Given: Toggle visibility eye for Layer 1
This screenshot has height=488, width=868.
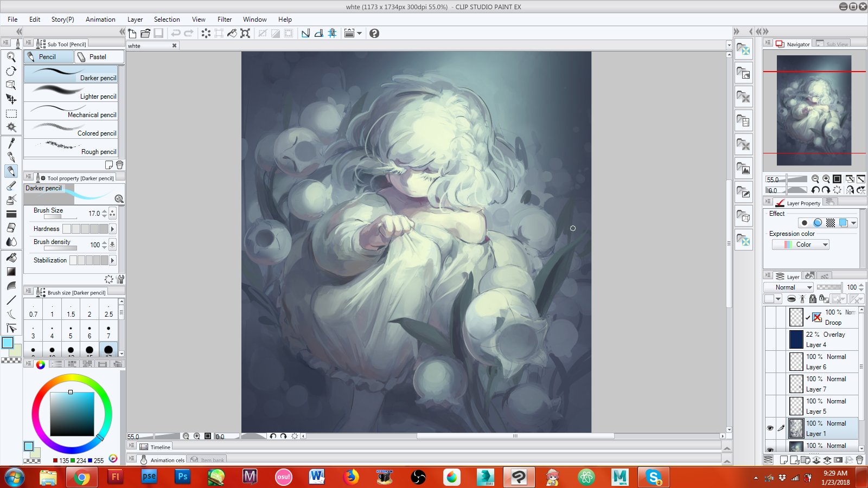Looking at the screenshot, I should [770, 428].
